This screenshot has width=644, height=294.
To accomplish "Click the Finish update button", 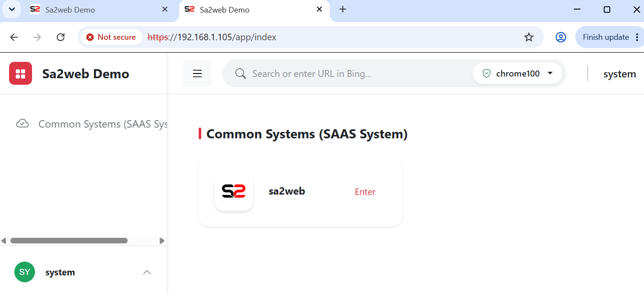I will [605, 37].
